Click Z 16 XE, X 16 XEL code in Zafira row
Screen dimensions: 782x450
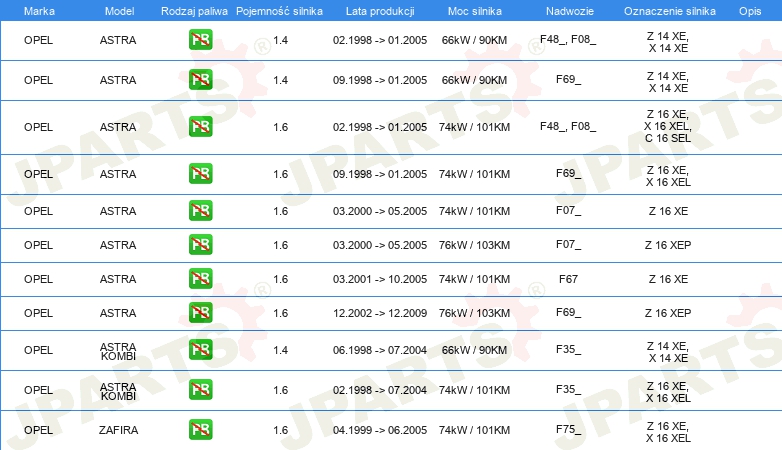(x=668, y=432)
